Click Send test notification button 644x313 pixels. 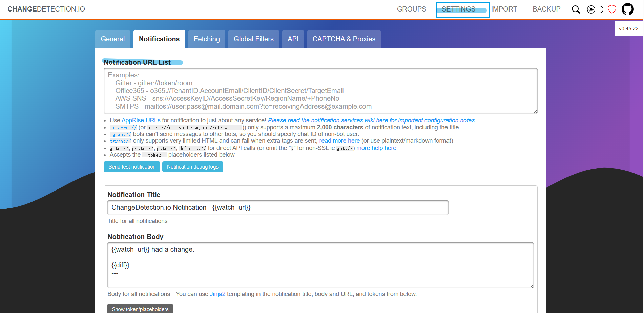click(132, 167)
